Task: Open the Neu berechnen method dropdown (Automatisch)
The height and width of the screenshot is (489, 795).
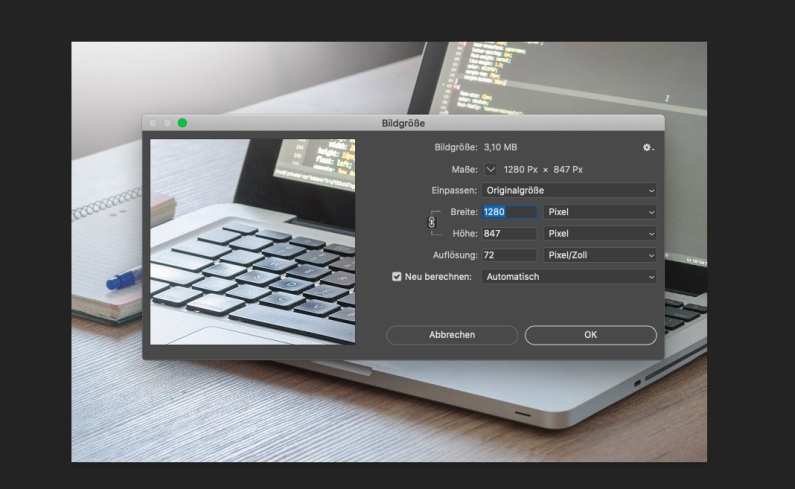Action: click(569, 276)
